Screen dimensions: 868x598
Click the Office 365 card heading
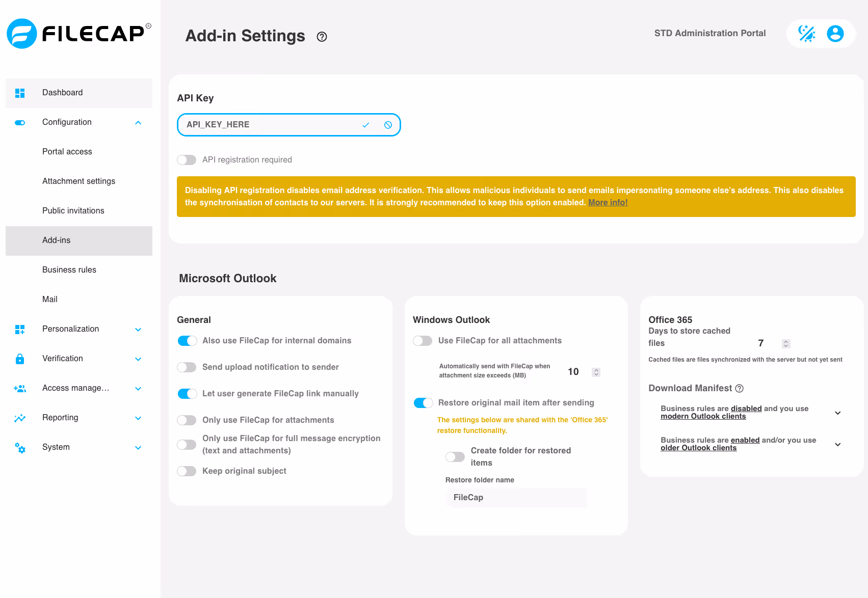[x=670, y=320]
